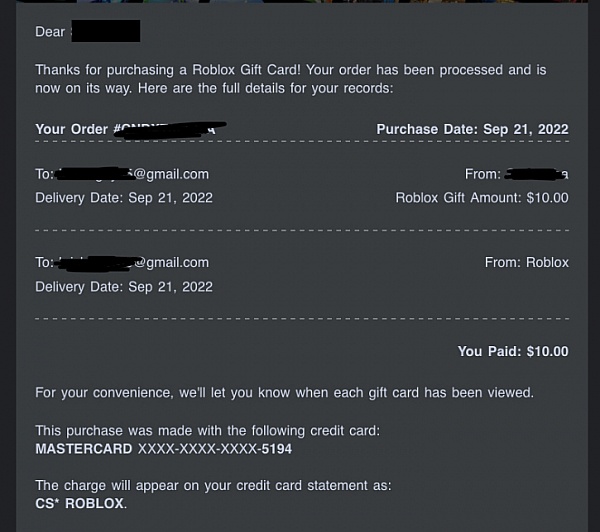This screenshot has width=600, height=532.
Task: Click the redacted order number
Action: pyautogui.click(x=170, y=129)
